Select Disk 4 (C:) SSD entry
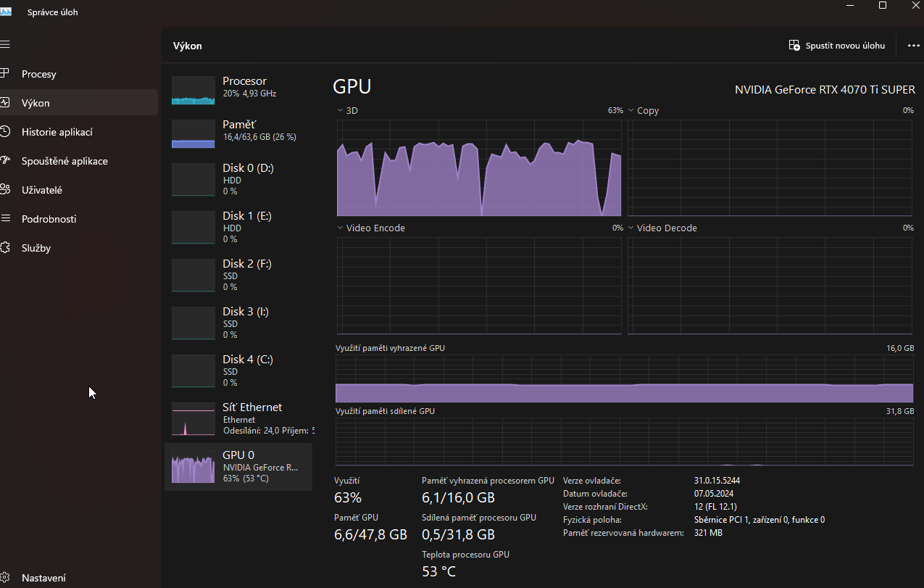 pyautogui.click(x=239, y=370)
